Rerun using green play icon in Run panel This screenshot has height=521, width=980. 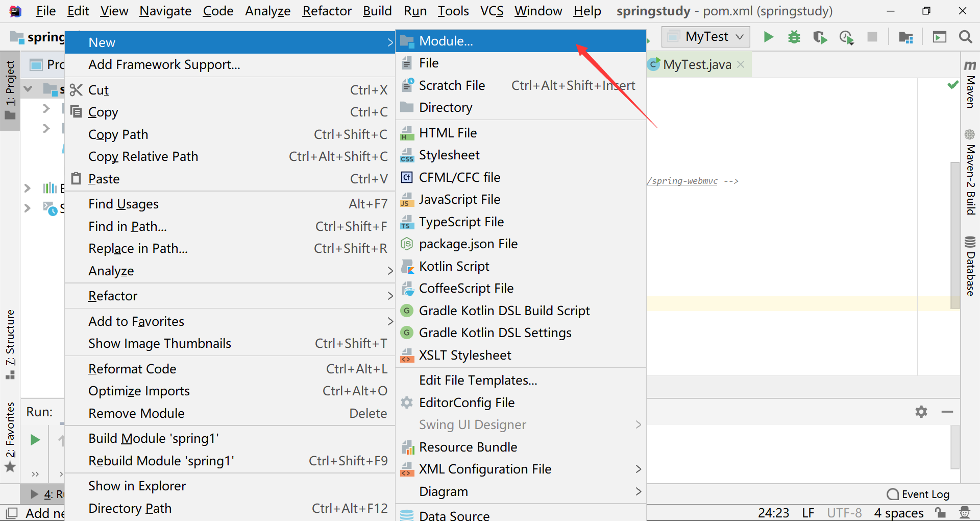click(35, 440)
